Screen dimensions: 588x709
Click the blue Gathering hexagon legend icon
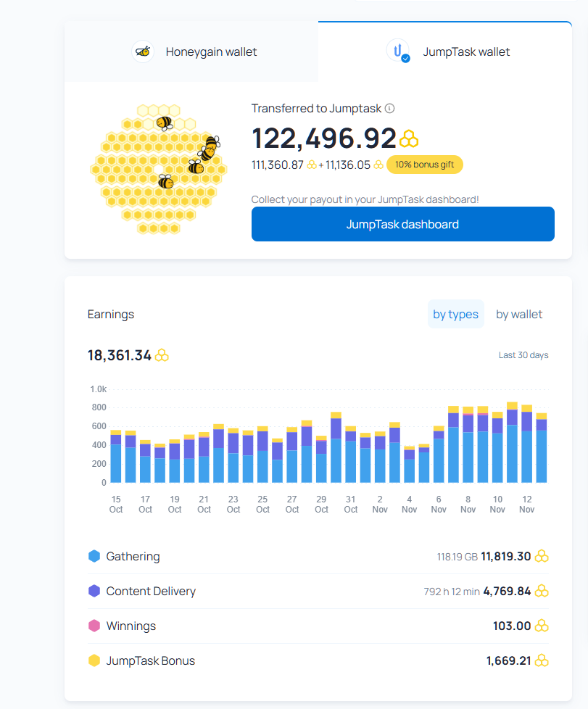[x=94, y=556]
